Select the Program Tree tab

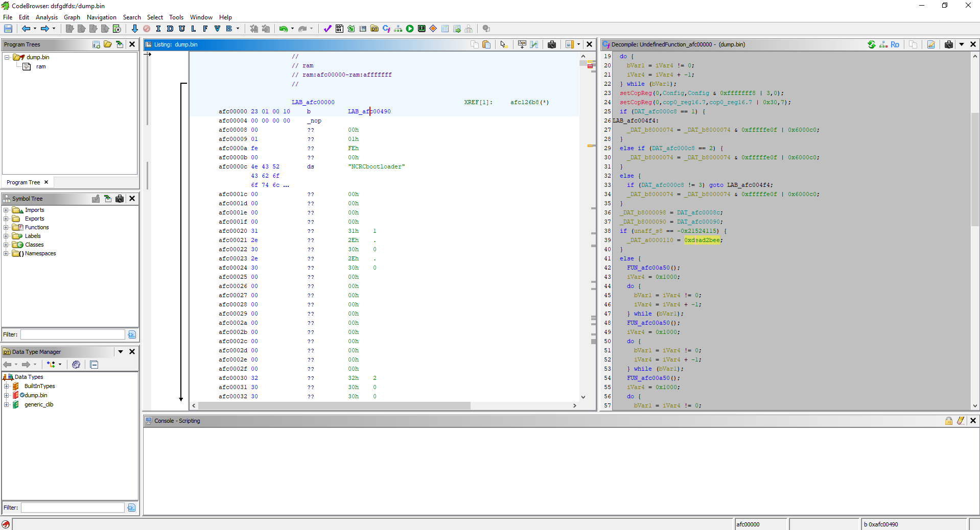[24, 182]
